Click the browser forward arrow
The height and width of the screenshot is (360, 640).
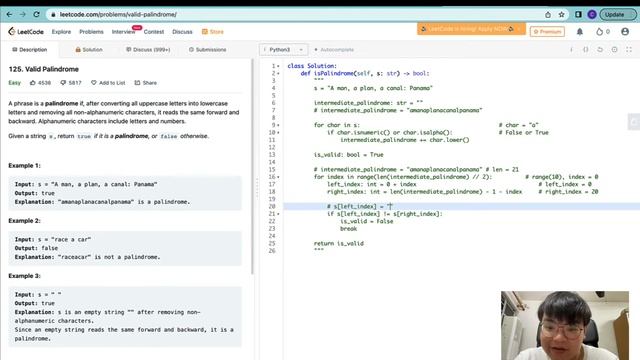pos(23,14)
